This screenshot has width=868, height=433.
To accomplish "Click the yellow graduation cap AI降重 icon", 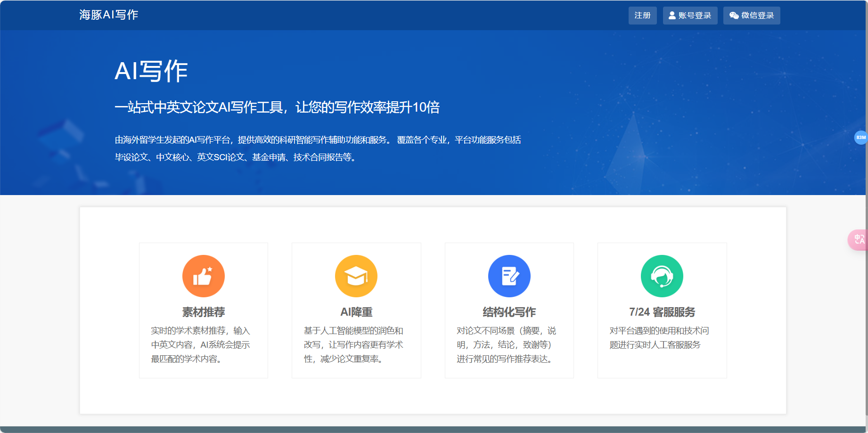I will click(356, 276).
